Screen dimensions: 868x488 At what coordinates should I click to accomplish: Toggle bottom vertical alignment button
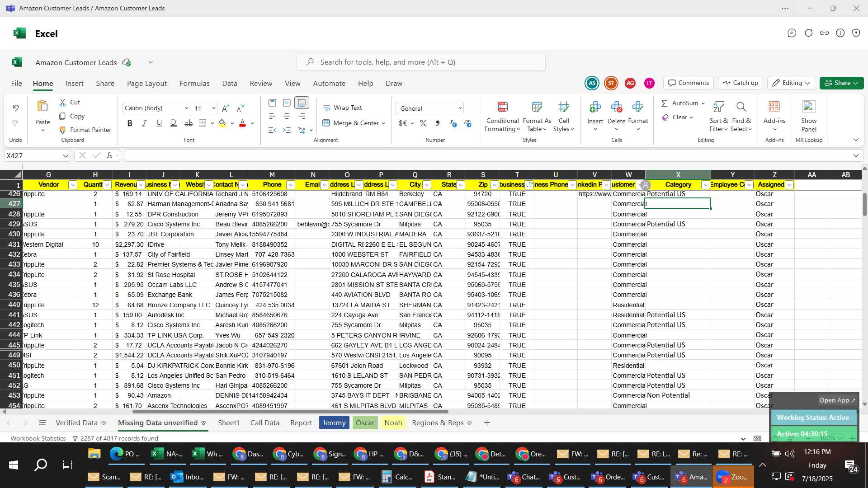click(x=302, y=103)
